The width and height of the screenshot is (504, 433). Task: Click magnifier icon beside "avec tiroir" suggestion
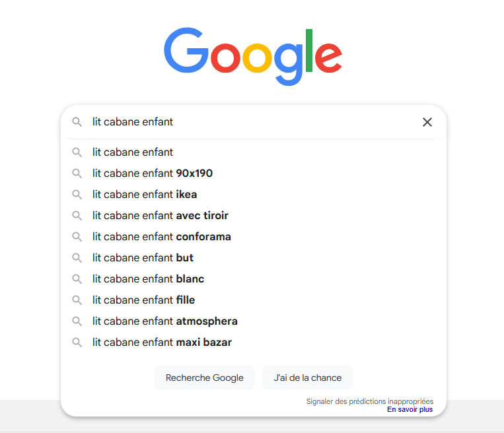point(77,216)
